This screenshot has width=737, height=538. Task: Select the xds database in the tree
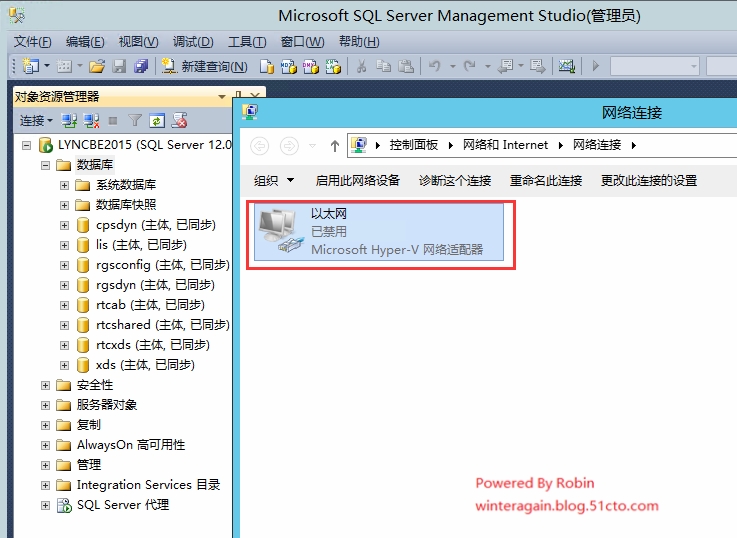(x=145, y=365)
